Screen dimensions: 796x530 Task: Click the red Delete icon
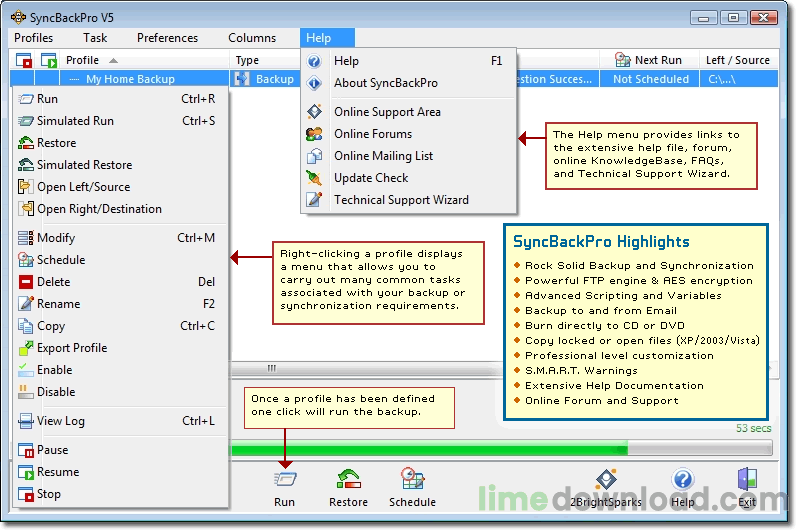pos(26,282)
